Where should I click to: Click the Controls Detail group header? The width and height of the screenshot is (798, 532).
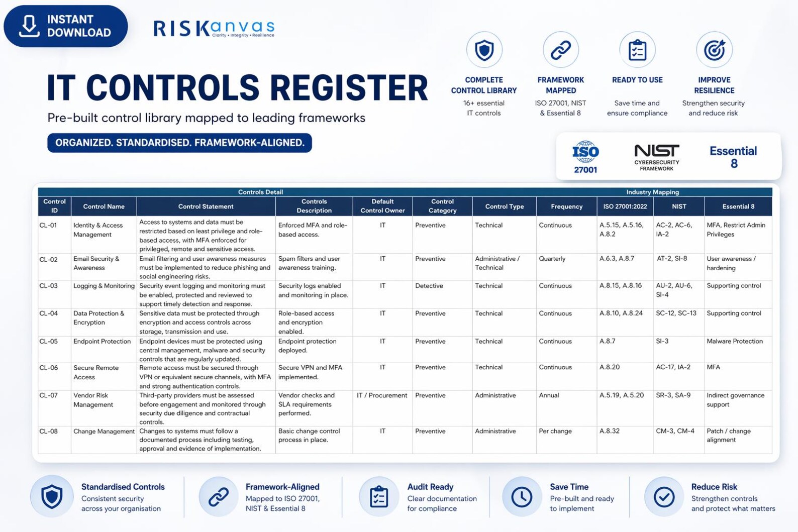[260, 192]
